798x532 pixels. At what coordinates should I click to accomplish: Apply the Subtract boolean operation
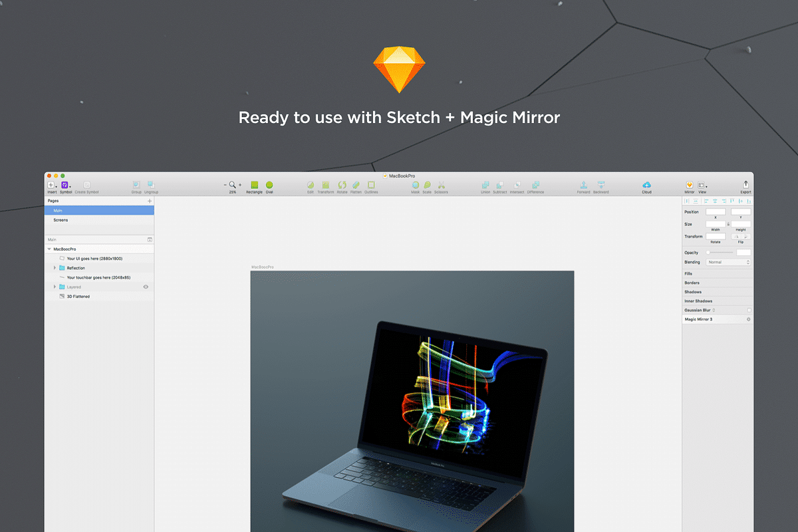point(500,185)
